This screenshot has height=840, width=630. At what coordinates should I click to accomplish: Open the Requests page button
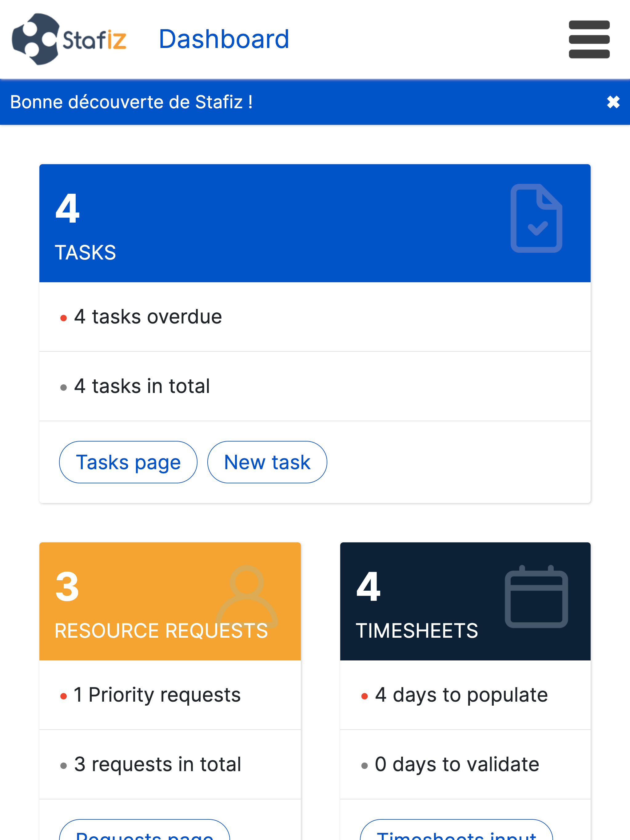144,830
